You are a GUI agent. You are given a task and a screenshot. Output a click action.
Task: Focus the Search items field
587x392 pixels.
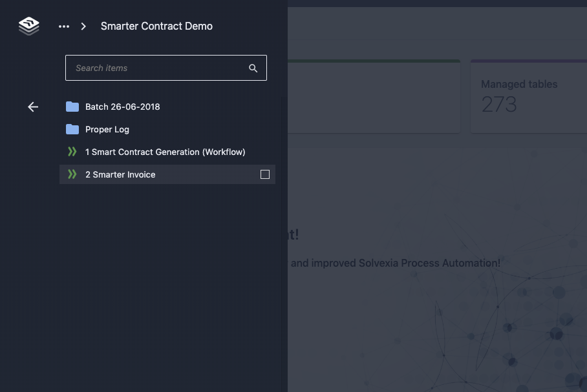point(158,68)
